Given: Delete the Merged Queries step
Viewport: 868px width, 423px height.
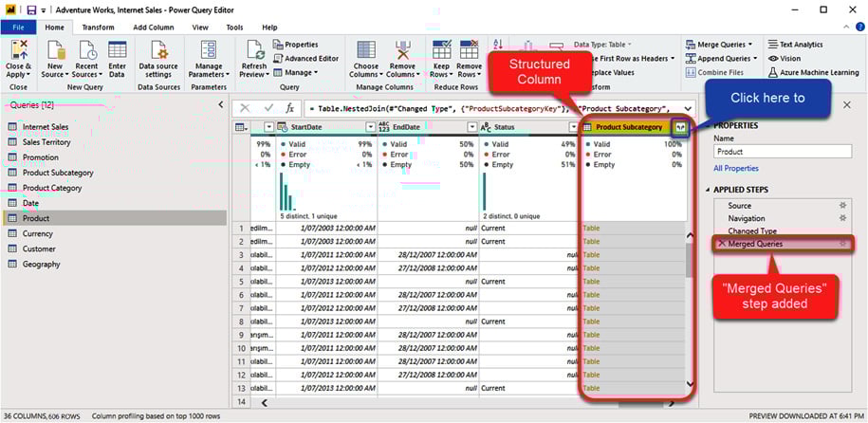Looking at the screenshot, I should point(721,244).
